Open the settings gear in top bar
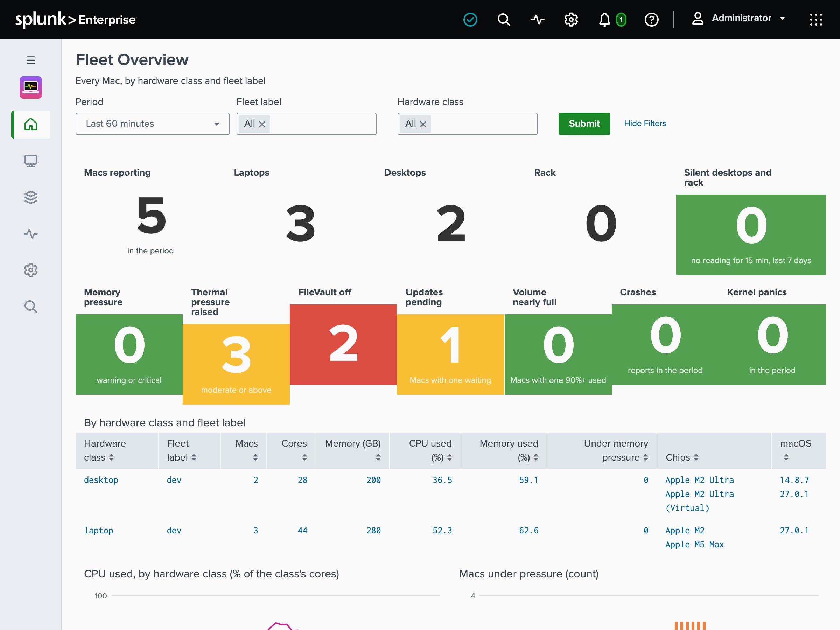Image resolution: width=840 pixels, height=630 pixels. [x=571, y=19]
